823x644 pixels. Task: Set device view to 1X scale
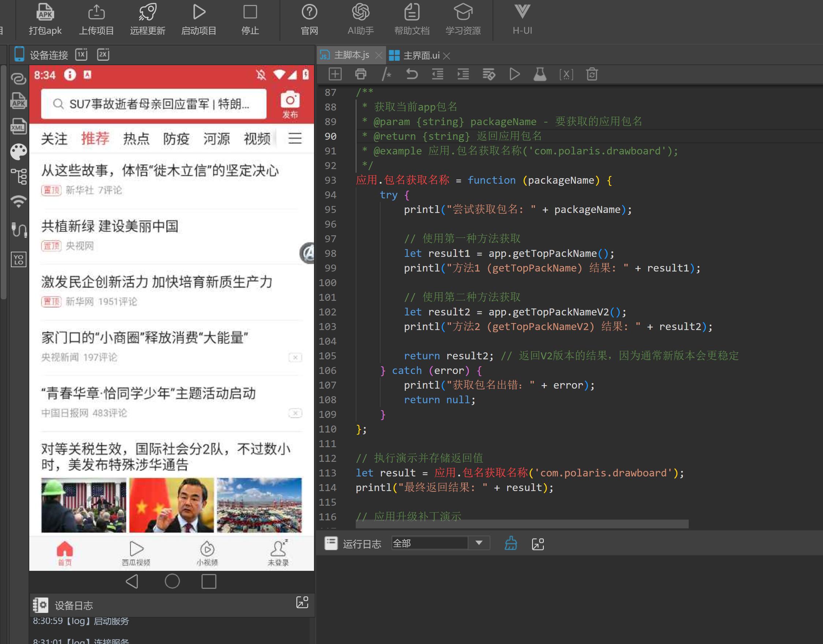[x=81, y=55]
